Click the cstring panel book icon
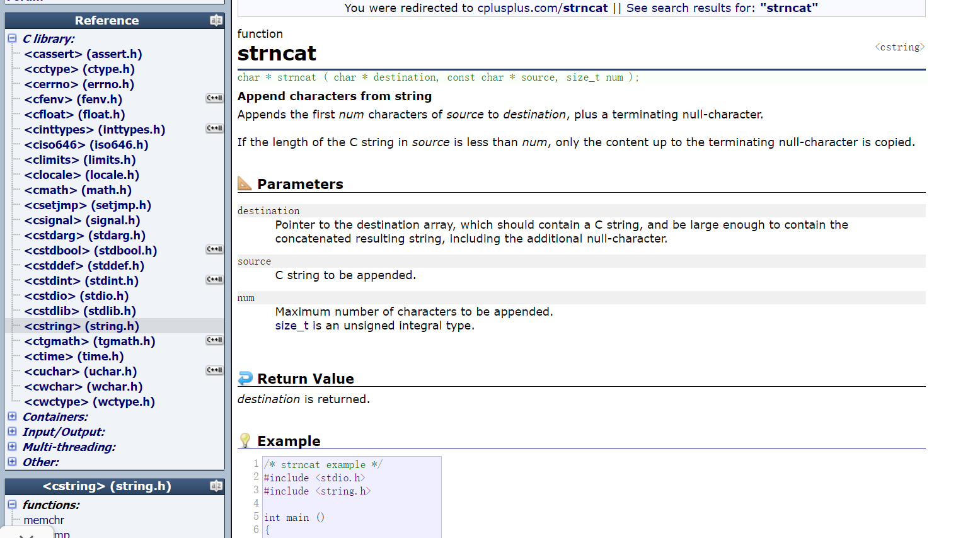The width and height of the screenshot is (980, 538). (x=216, y=486)
